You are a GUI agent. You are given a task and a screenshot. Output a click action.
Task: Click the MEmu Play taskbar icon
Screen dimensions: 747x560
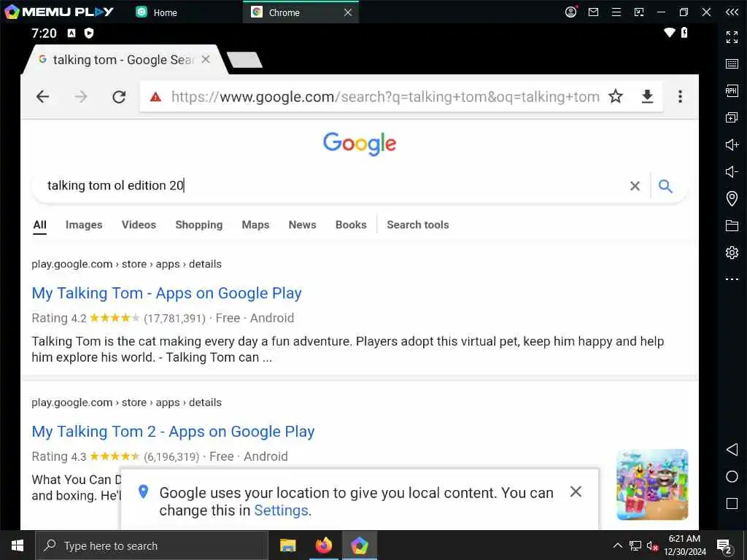tap(360, 545)
